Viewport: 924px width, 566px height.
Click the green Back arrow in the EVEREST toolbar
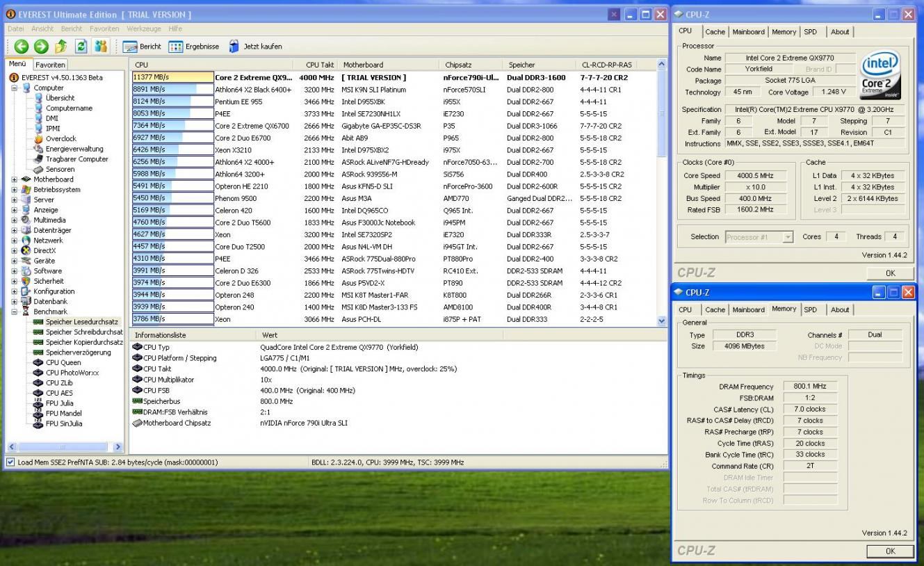[22, 47]
